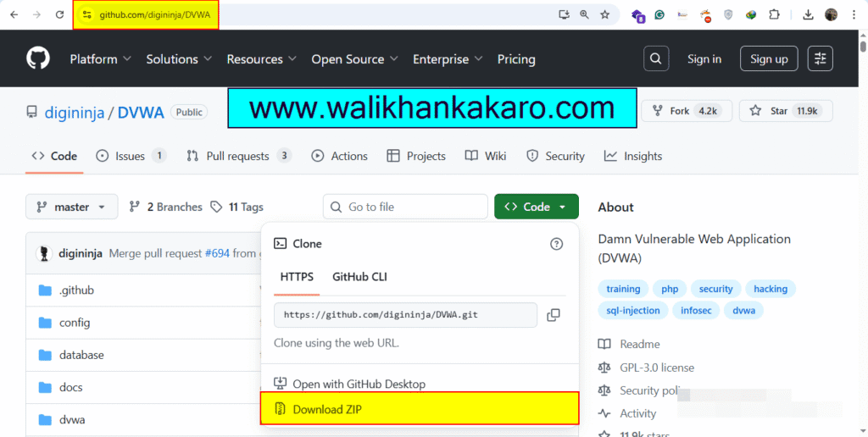The height and width of the screenshot is (437, 868).
Task: Open the DVWA repository name link
Action: [141, 113]
